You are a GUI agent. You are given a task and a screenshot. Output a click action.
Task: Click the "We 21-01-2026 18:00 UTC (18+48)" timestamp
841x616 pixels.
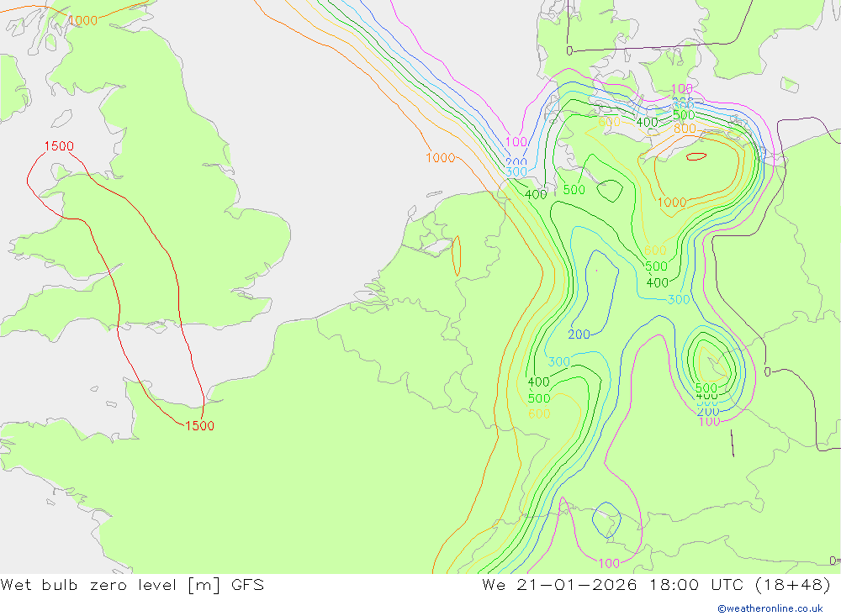[x=657, y=585]
